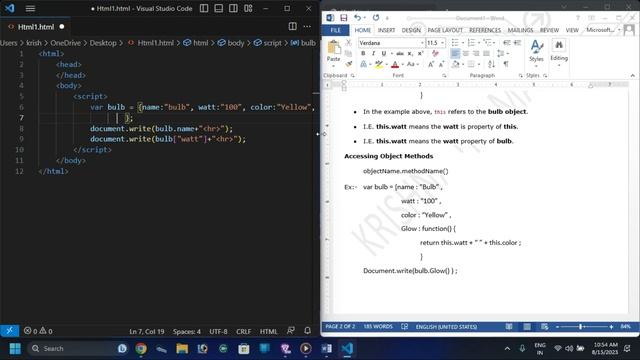This screenshot has width=640, height=360.
Task: Click the Shading paint bucket in Word
Action: 456,64
